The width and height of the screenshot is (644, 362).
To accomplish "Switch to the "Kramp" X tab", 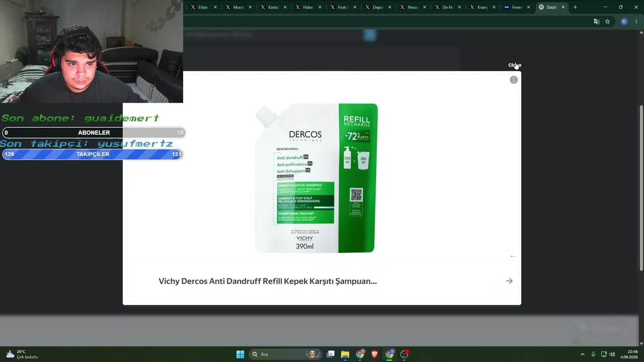I will tap(478, 7).
